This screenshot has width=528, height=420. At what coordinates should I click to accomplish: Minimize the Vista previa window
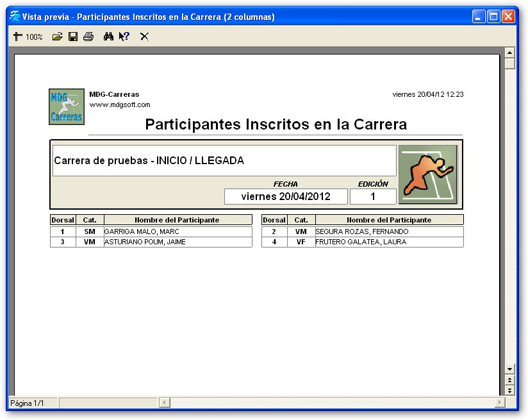(x=479, y=17)
